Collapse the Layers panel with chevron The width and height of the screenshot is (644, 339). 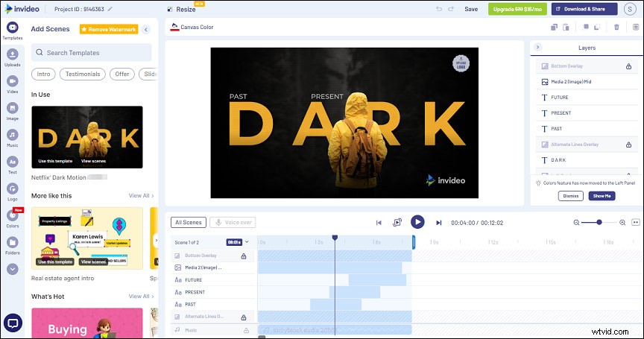click(x=538, y=47)
